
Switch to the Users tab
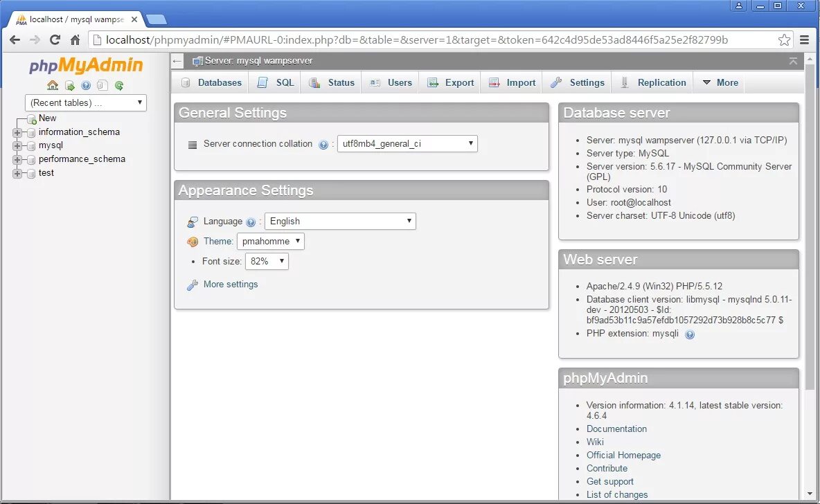[x=391, y=82]
